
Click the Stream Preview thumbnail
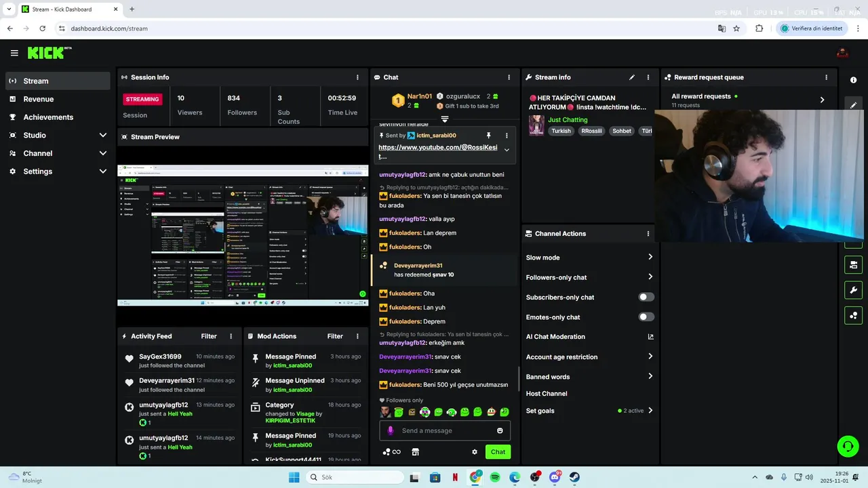[243, 235]
